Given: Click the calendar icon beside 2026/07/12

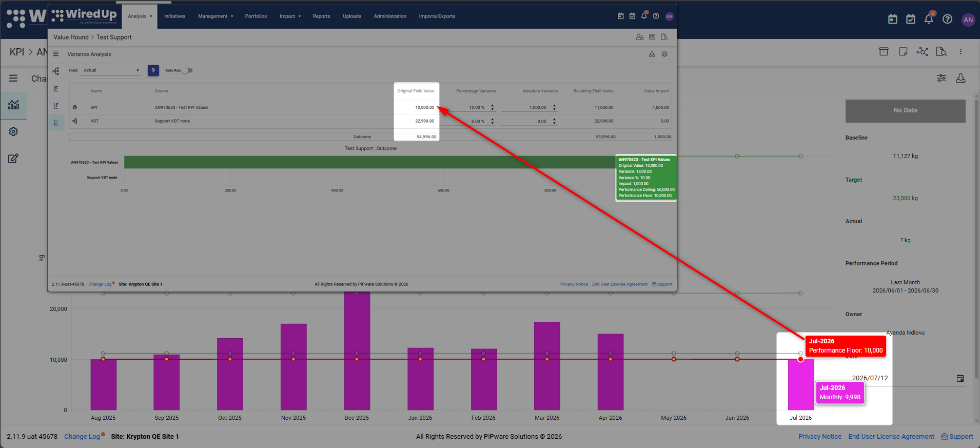Looking at the screenshot, I should pyautogui.click(x=961, y=378).
